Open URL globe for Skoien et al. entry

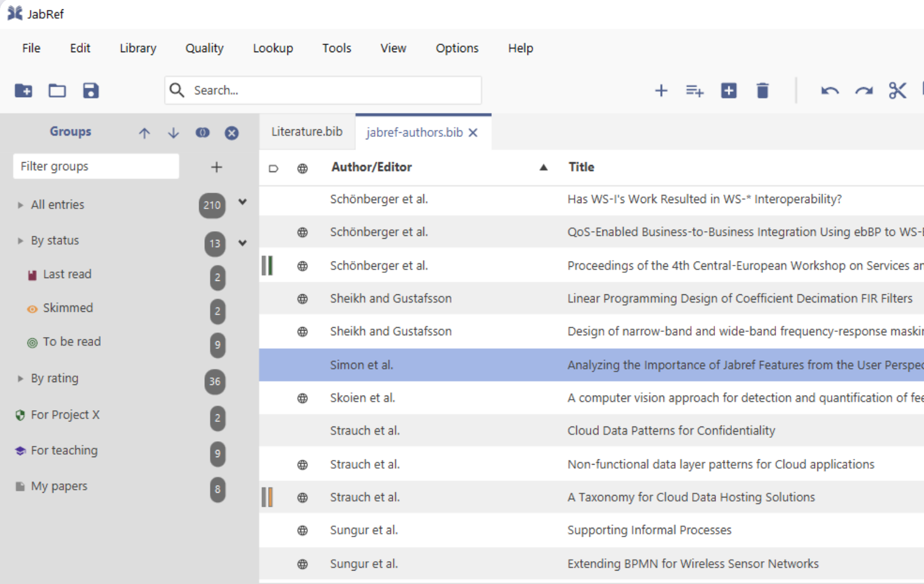point(303,399)
